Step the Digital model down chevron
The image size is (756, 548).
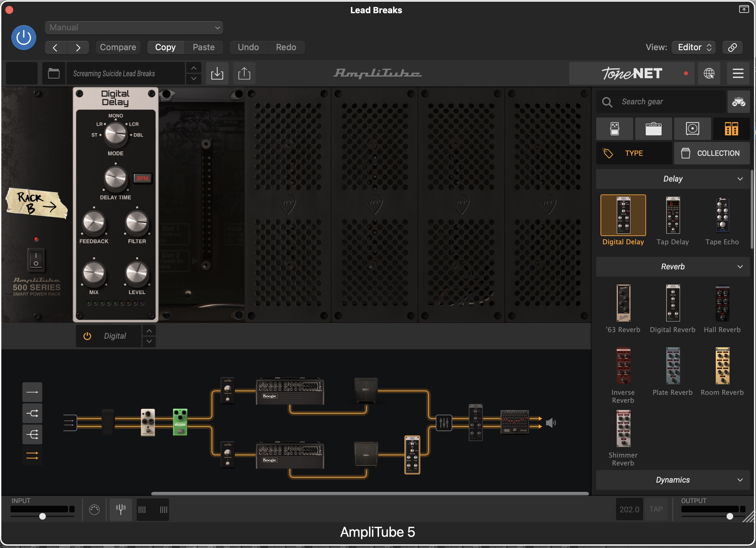(x=149, y=341)
